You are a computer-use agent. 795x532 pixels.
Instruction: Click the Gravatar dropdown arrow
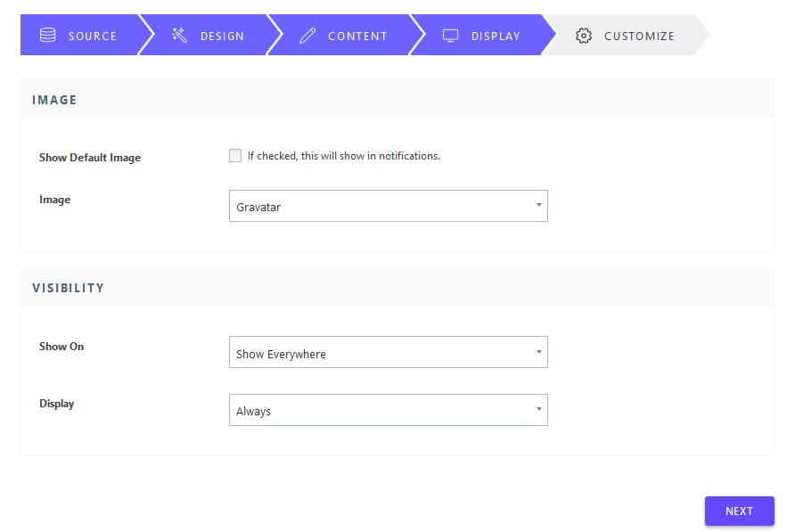click(x=539, y=205)
